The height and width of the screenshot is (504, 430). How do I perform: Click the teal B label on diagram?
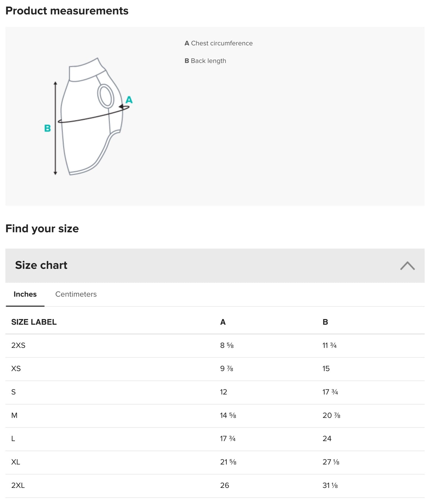pyautogui.click(x=47, y=128)
